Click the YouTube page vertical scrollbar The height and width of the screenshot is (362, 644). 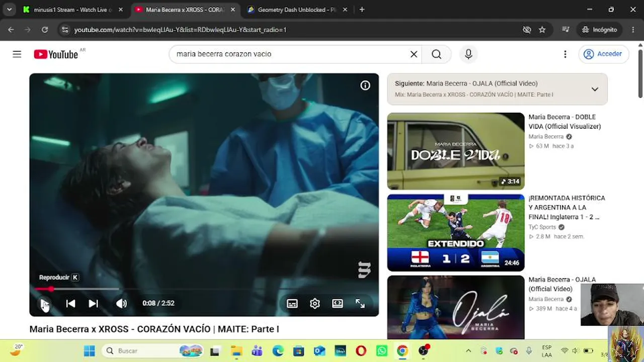[x=640, y=73]
